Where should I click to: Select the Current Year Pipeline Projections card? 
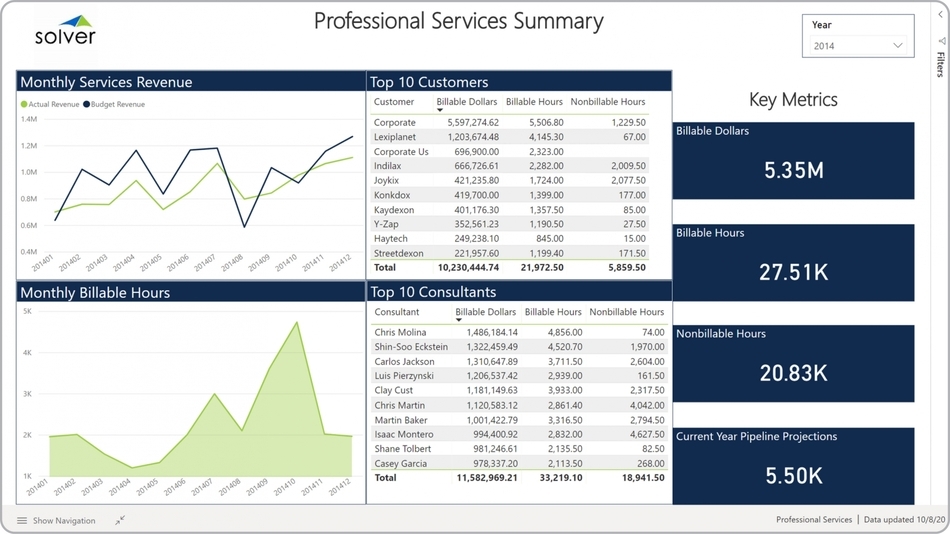click(x=793, y=466)
